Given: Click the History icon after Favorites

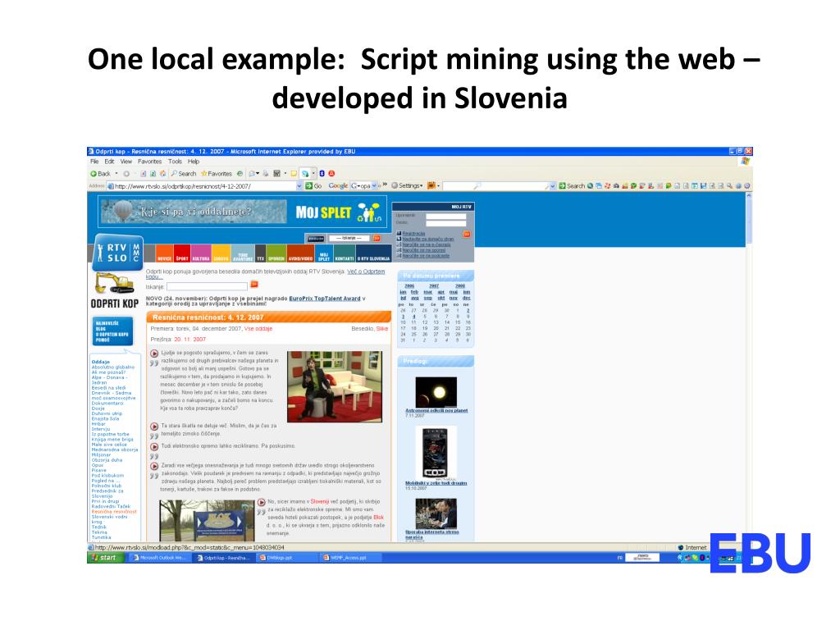Looking at the screenshot, I should tap(240, 174).
